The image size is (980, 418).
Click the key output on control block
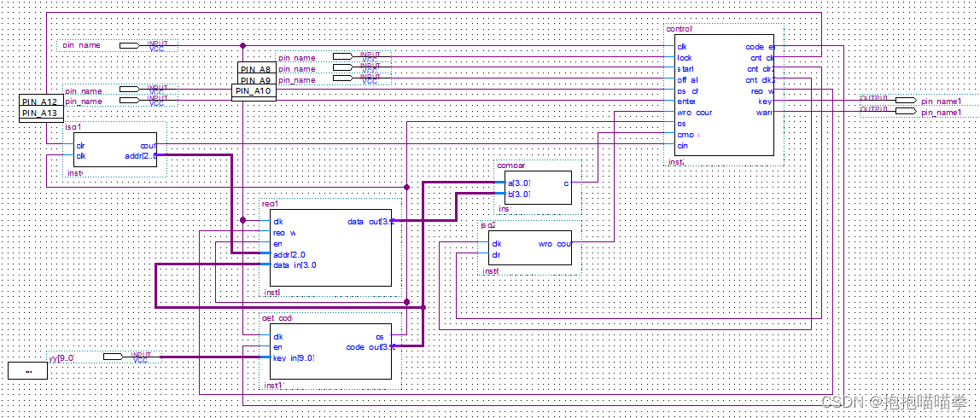(x=765, y=102)
